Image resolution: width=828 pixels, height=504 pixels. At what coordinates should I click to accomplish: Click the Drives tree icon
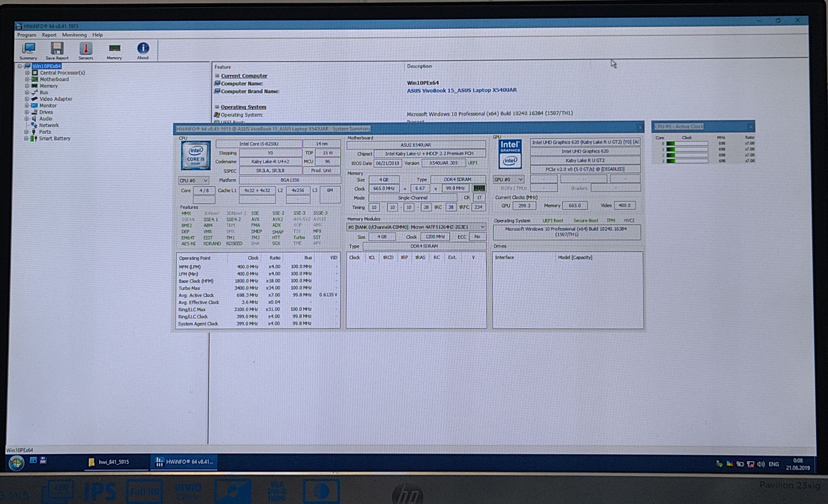tap(34, 112)
